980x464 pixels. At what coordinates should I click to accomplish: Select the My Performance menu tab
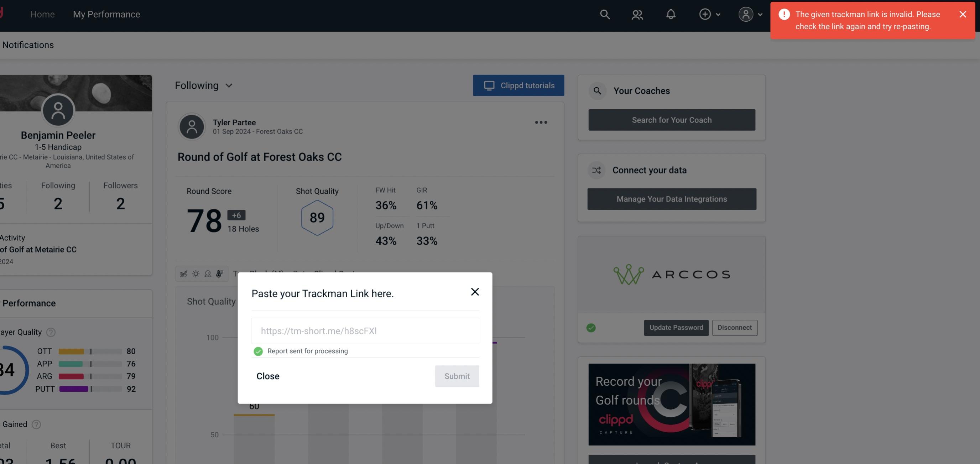point(106,14)
